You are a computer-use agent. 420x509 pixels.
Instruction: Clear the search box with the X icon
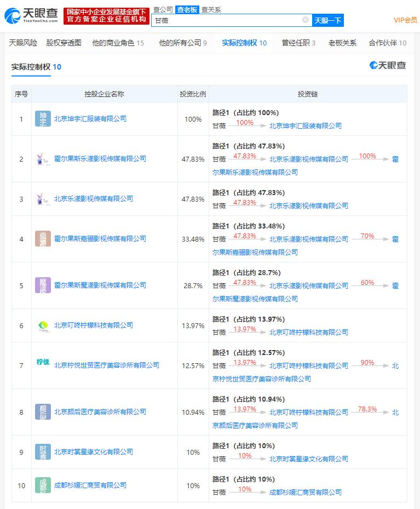click(305, 20)
